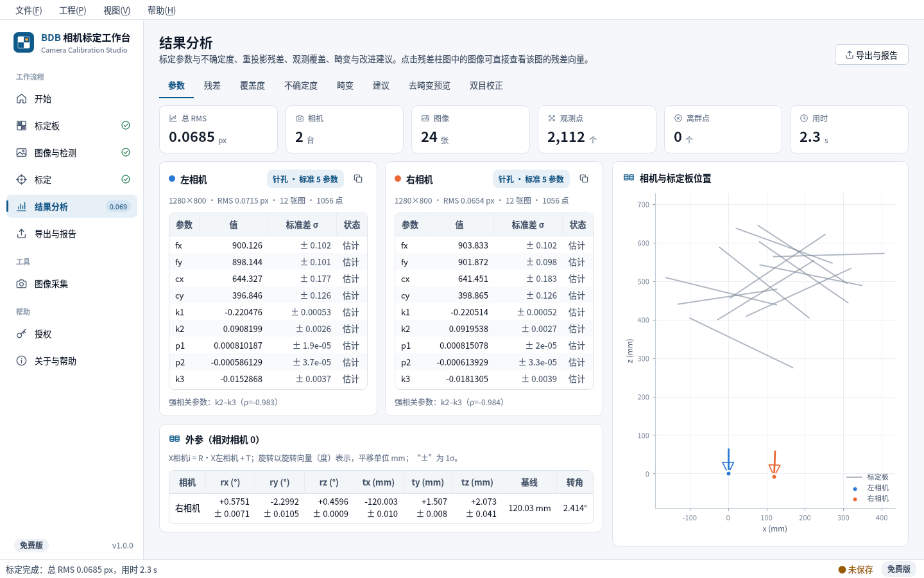The width and height of the screenshot is (924, 578).
Task: Open the 开始 home page
Action: (x=72, y=99)
